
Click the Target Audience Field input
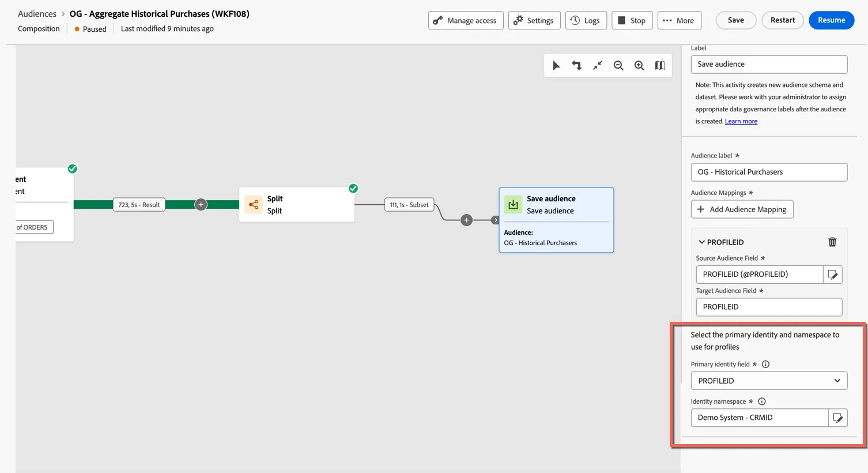[769, 307]
